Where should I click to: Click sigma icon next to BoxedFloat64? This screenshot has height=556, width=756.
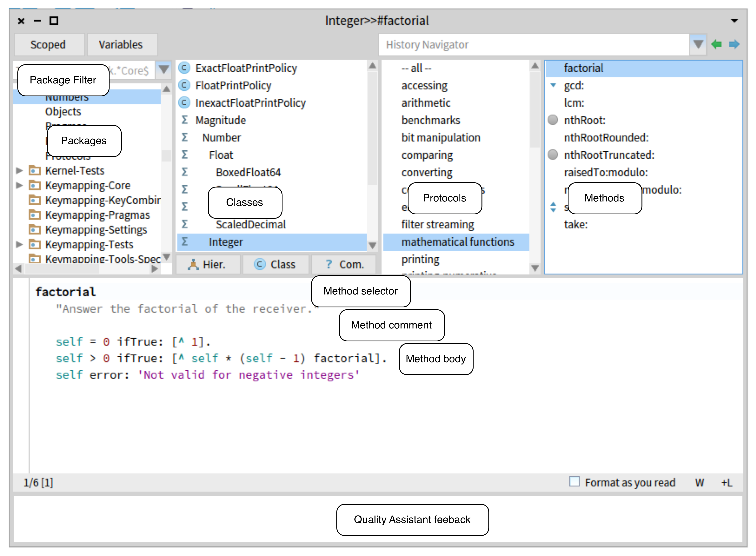(184, 172)
